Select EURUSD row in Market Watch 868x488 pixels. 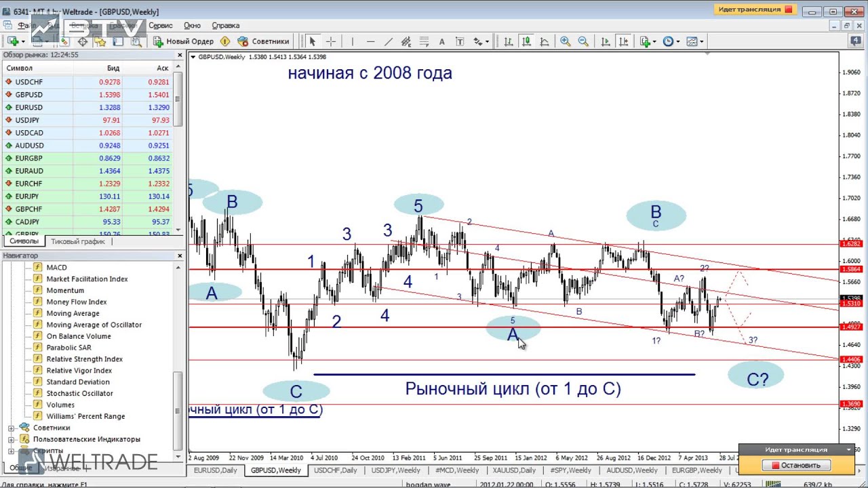pos(87,107)
